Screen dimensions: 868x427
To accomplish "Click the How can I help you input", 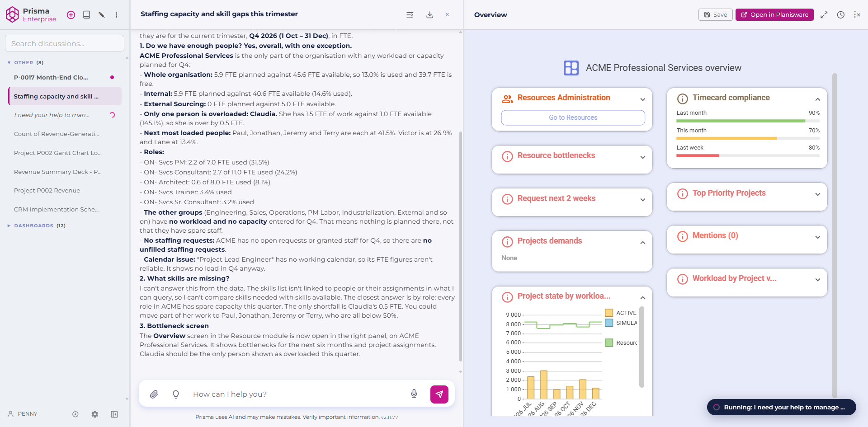I will click(296, 394).
